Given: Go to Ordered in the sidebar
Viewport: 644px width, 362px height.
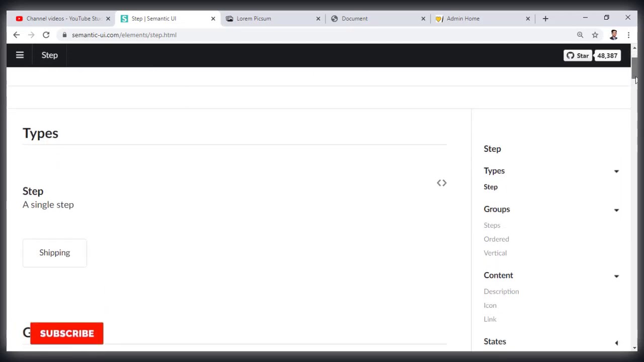Looking at the screenshot, I should coord(496,239).
